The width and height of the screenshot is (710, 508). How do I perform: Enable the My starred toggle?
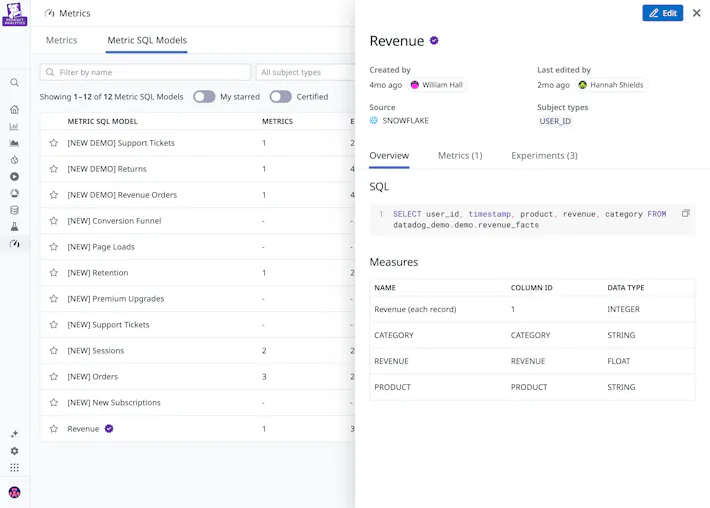pyautogui.click(x=204, y=97)
